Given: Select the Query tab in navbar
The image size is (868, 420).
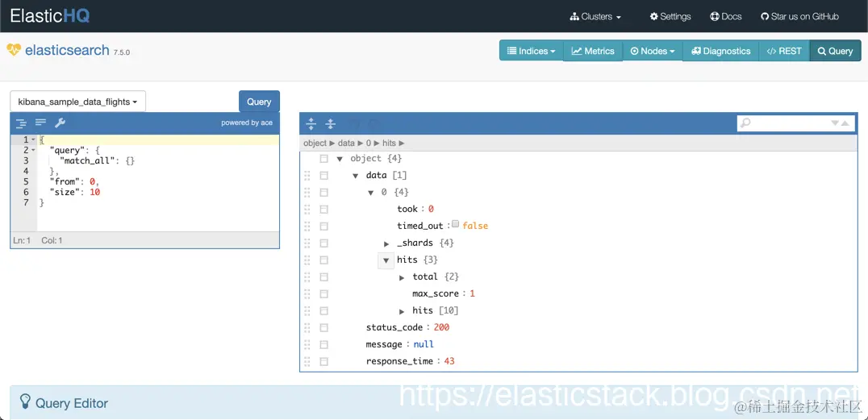Looking at the screenshot, I should [836, 51].
